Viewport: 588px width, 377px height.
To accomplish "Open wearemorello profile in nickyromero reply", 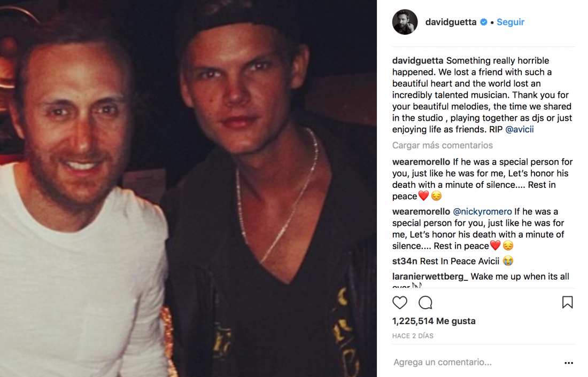I will pos(421,212).
